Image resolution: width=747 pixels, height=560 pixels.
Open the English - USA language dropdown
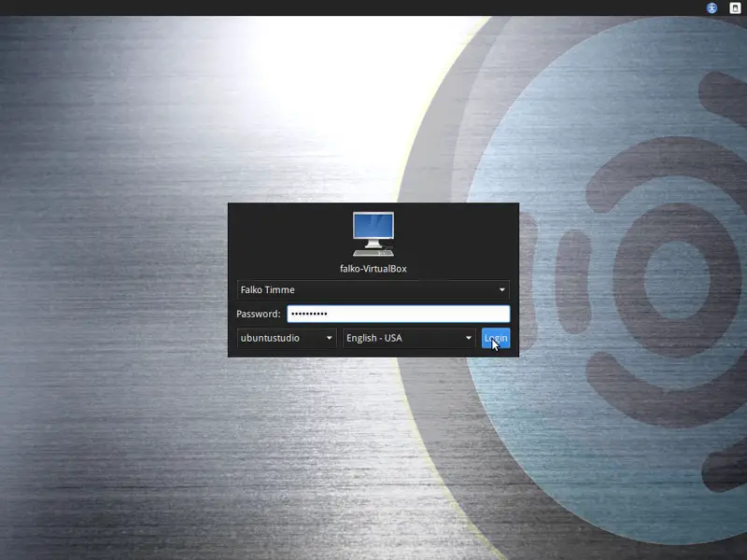coord(409,338)
